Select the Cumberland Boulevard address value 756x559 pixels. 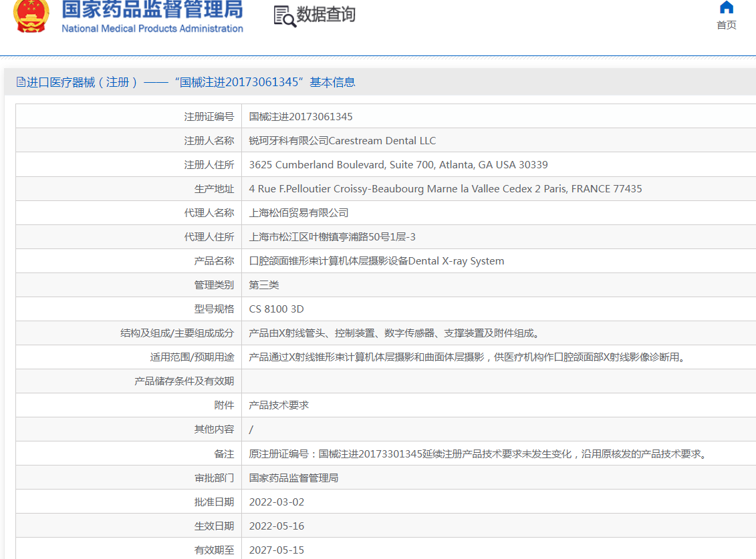(398, 165)
